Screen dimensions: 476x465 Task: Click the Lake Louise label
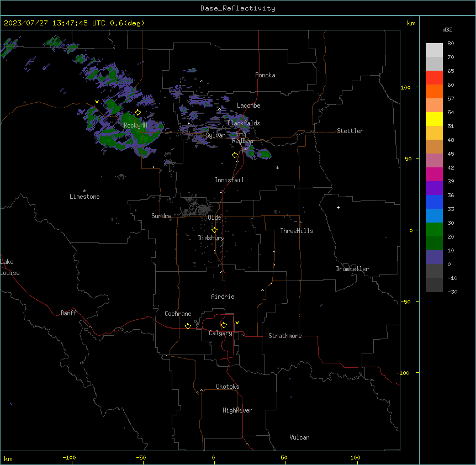(10, 267)
